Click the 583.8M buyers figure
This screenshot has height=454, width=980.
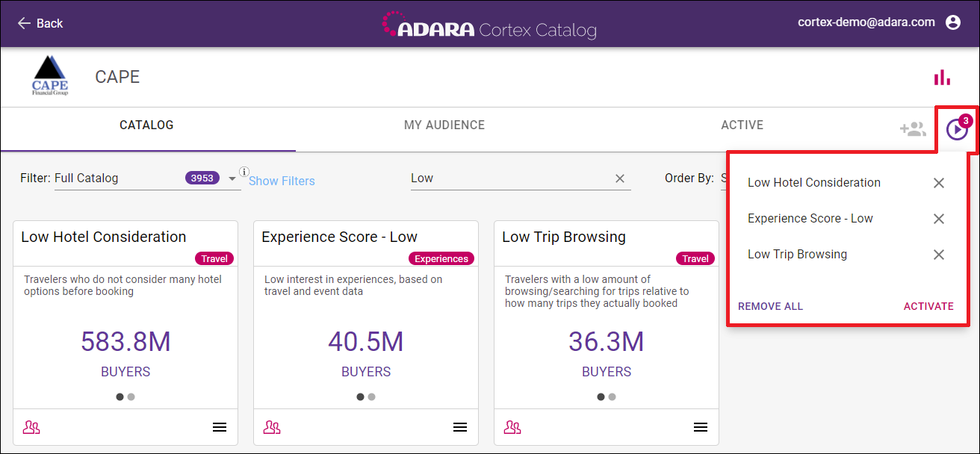click(125, 342)
